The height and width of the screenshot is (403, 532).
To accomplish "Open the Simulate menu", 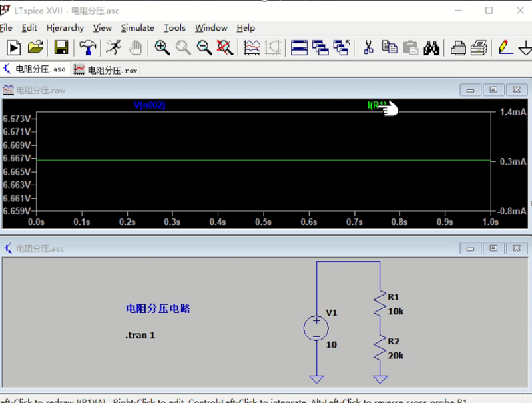I will pyautogui.click(x=137, y=27).
